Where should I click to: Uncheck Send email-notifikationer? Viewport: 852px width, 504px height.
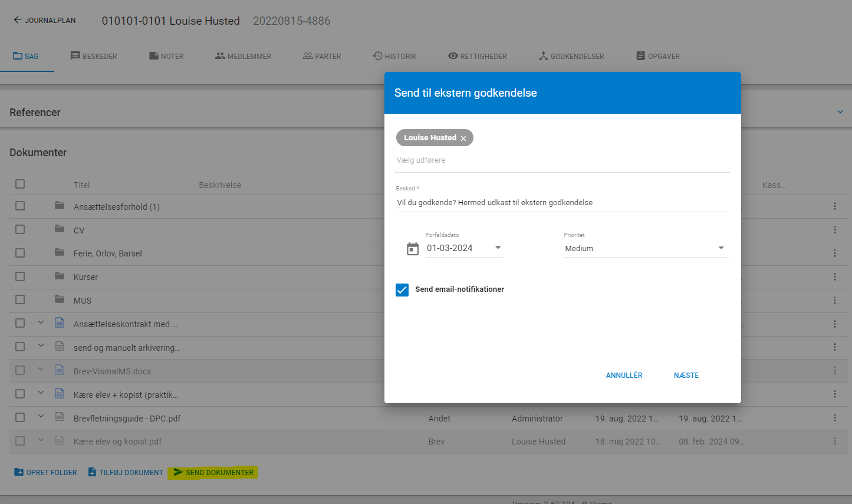[402, 289]
